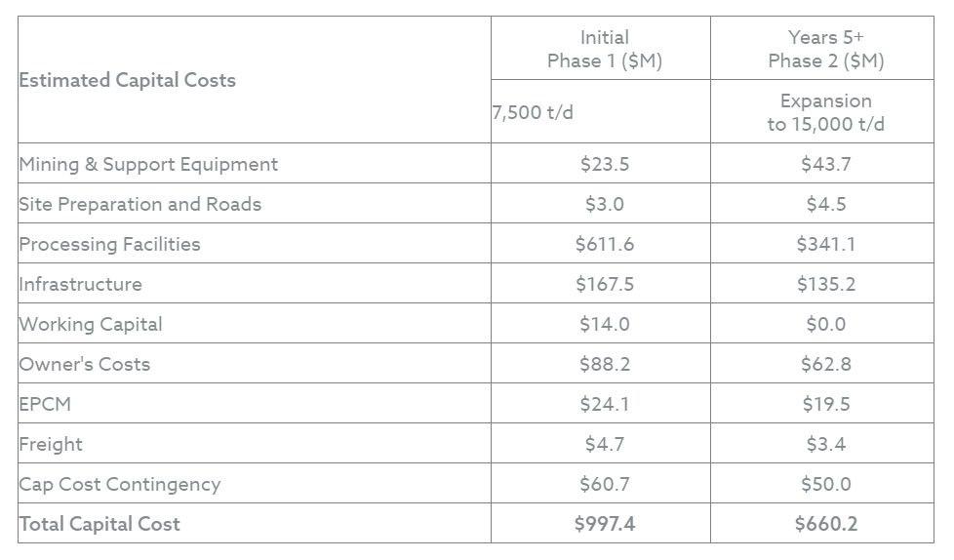
Task: Select the Mining & Support Equipment row label
Action: pyautogui.click(x=148, y=164)
